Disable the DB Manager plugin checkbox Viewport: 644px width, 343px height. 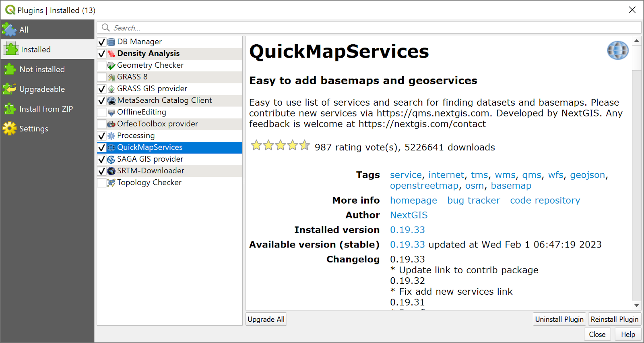pyautogui.click(x=102, y=42)
